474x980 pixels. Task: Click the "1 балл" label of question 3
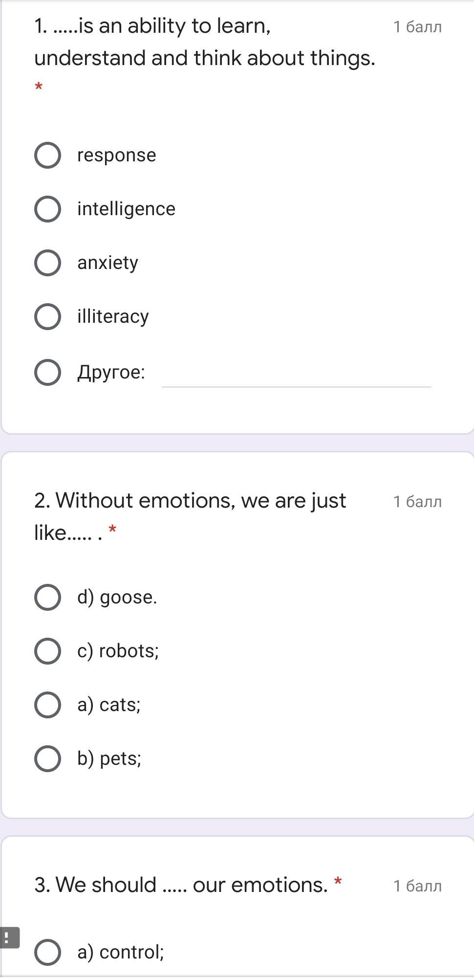[x=417, y=886]
